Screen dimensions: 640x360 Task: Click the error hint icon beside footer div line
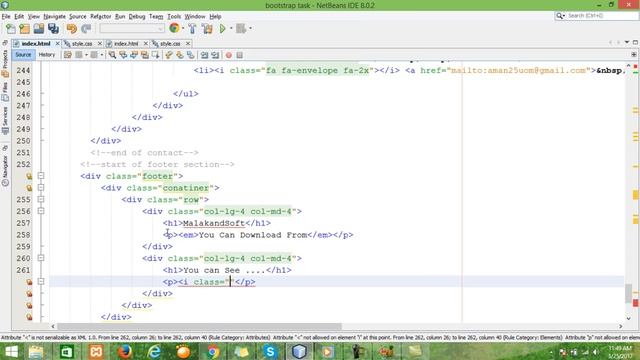29,176
